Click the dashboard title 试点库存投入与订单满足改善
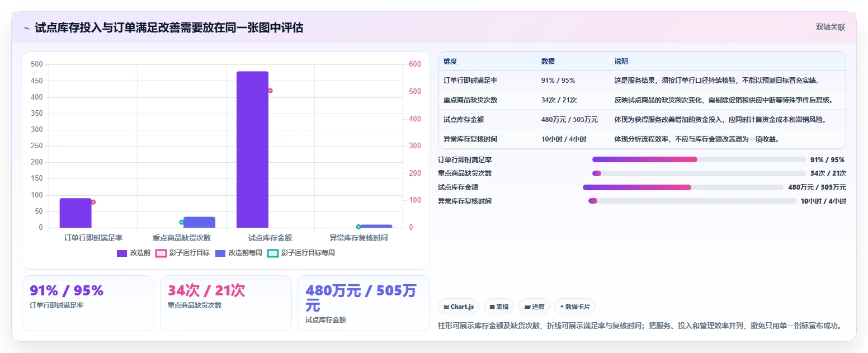This screenshot has width=868, height=353. (x=169, y=27)
